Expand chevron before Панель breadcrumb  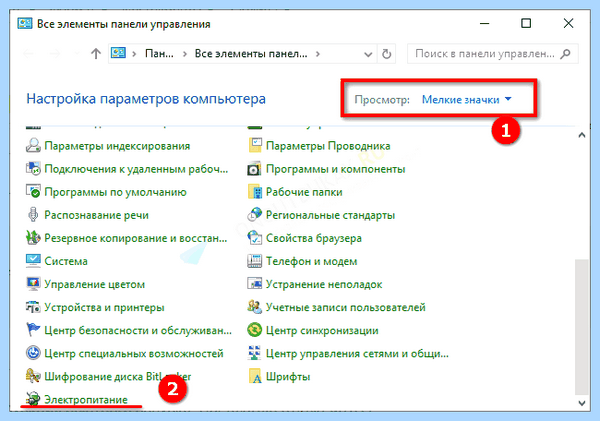134,54
